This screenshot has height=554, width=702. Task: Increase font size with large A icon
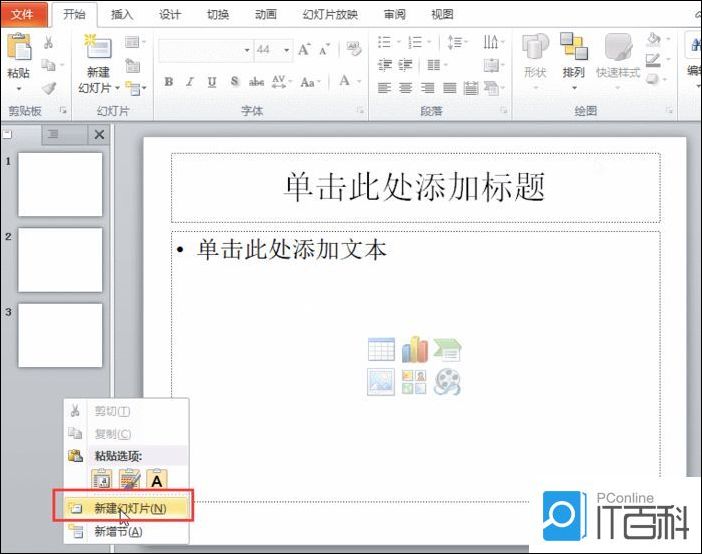click(304, 49)
